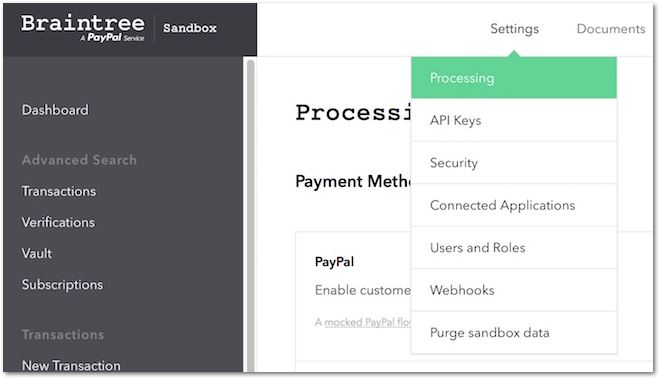Viewport: 660px width, 379px height.
Task: Open Verifications in the sidebar
Action: point(58,222)
